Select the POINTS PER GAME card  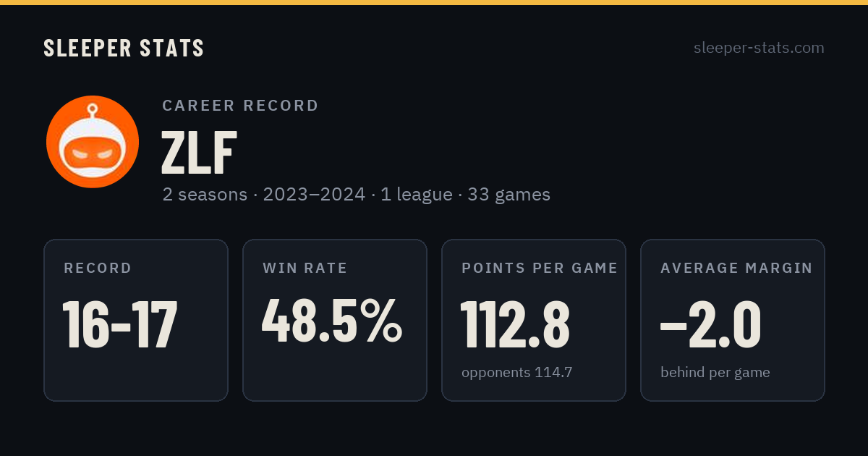pos(534,320)
